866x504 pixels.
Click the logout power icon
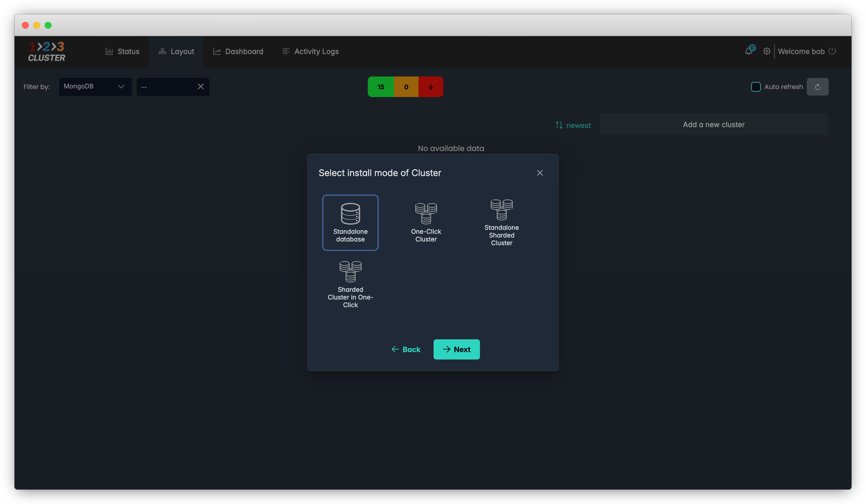pyautogui.click(x=832, y=51)
